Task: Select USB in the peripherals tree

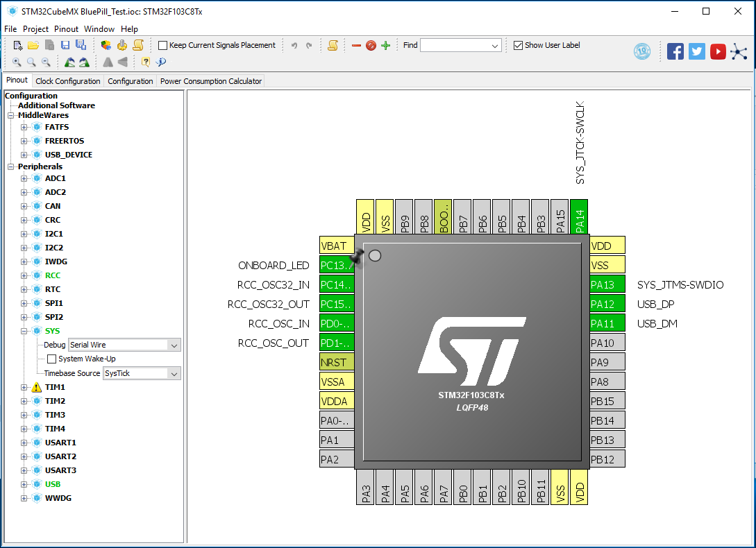Action: coord(53,484)
